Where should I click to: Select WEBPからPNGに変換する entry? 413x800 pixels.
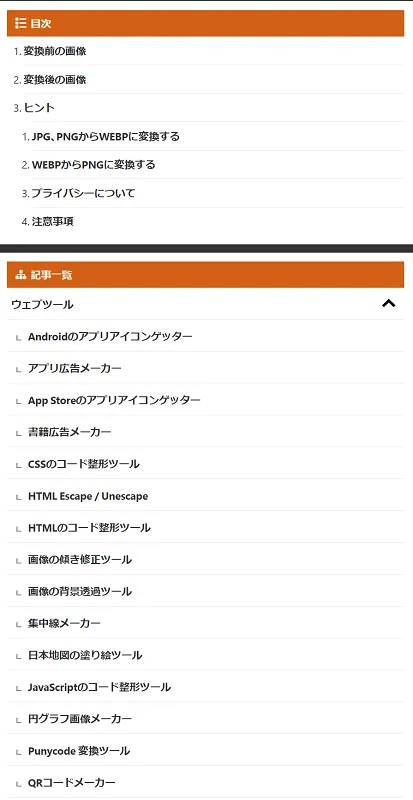(93, 165)
